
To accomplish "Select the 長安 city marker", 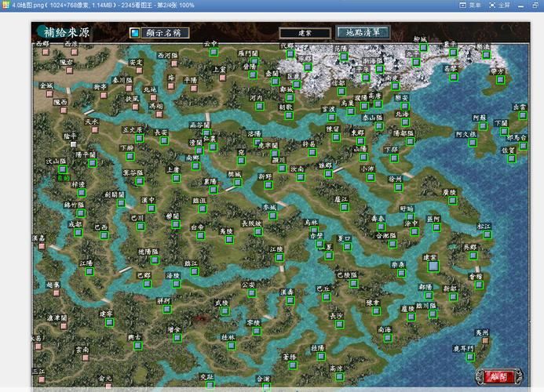I will tap(164, 140).
